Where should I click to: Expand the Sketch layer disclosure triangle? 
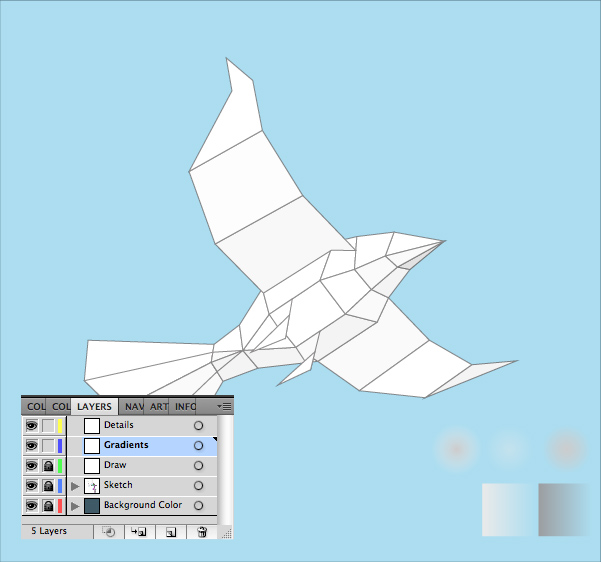(75, 485)
